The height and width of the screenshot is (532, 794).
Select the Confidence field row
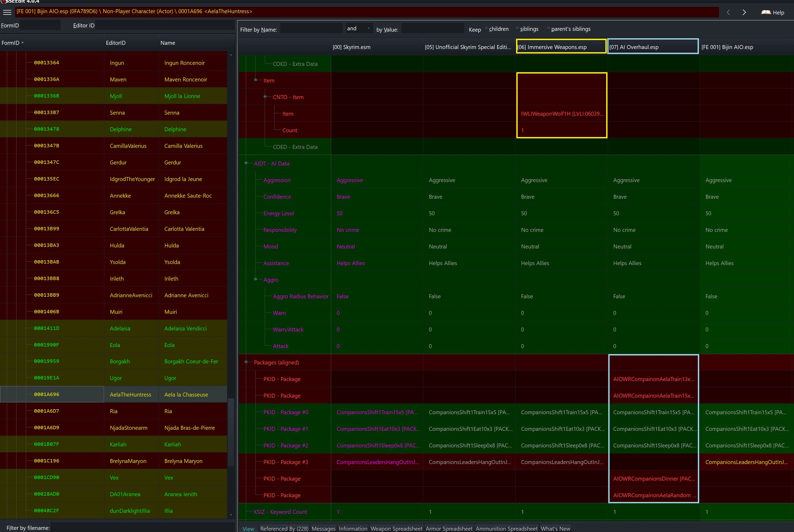tap(516, 197)
